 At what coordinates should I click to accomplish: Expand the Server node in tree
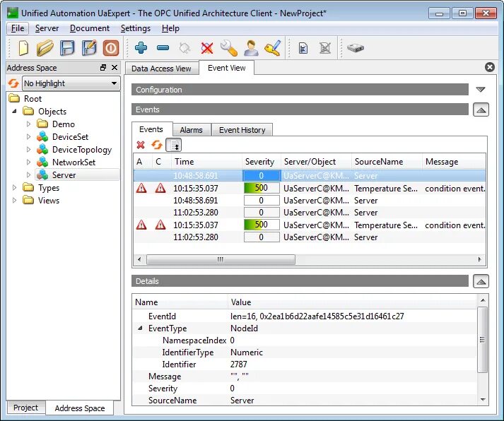(x=28, y=175)
